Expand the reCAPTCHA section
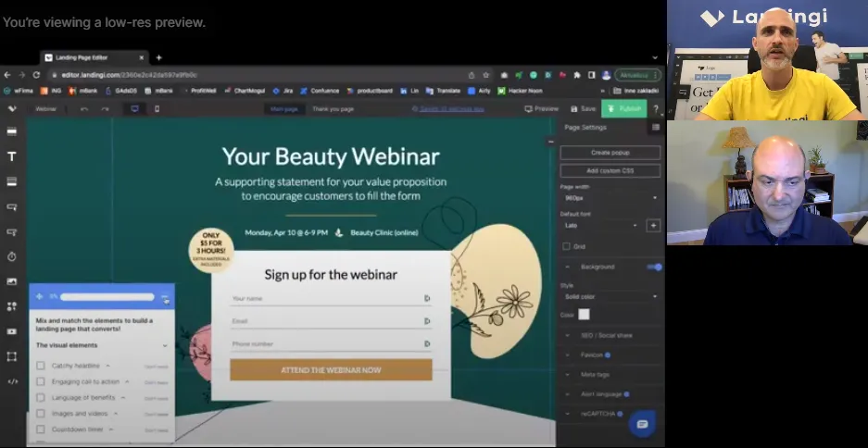 568,414
